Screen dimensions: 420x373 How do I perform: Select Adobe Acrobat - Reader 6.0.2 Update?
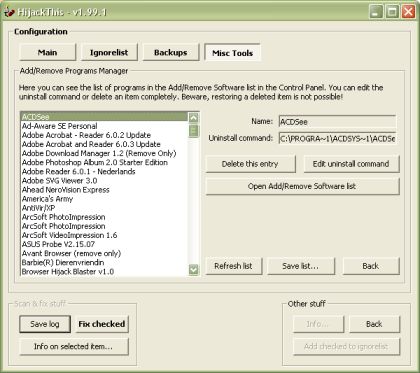(x=104, y=135)
